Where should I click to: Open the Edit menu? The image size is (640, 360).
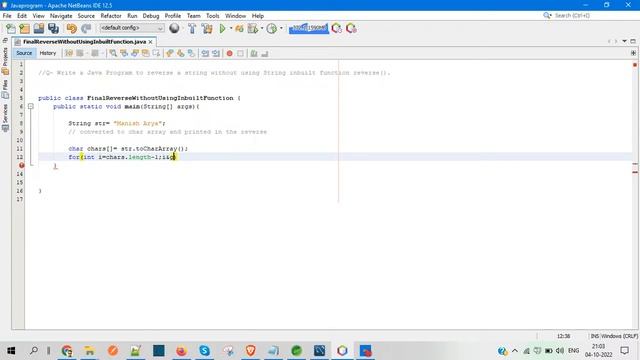pos(22,16)
